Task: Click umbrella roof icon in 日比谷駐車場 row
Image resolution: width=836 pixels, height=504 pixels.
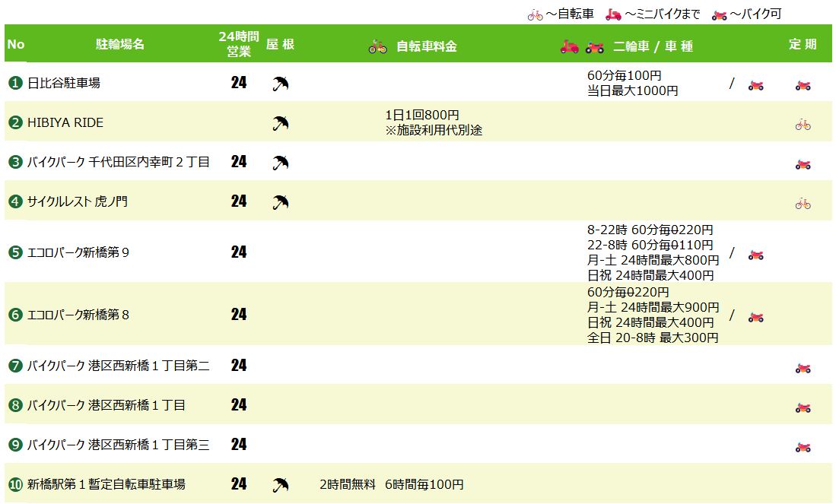Action: point(280,84)
